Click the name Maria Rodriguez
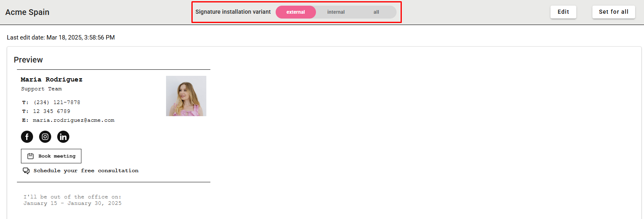This screenshot has height=219, width=644. pyautogui.click(x=52, y=79)
